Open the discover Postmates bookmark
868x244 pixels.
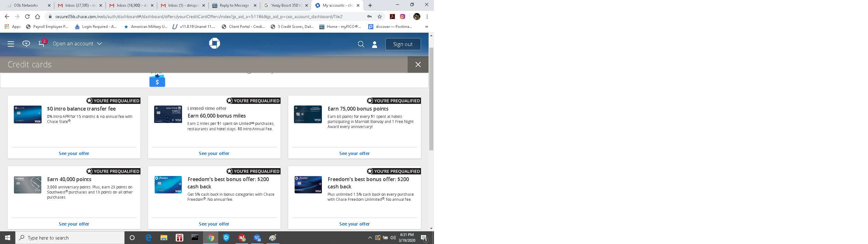pos(390,27)
